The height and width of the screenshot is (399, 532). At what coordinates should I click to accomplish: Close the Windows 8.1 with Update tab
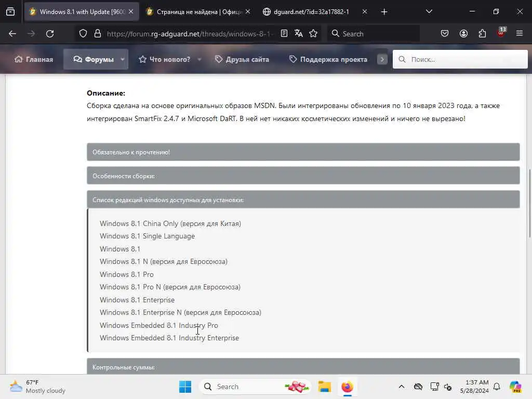tap(131, 12)
